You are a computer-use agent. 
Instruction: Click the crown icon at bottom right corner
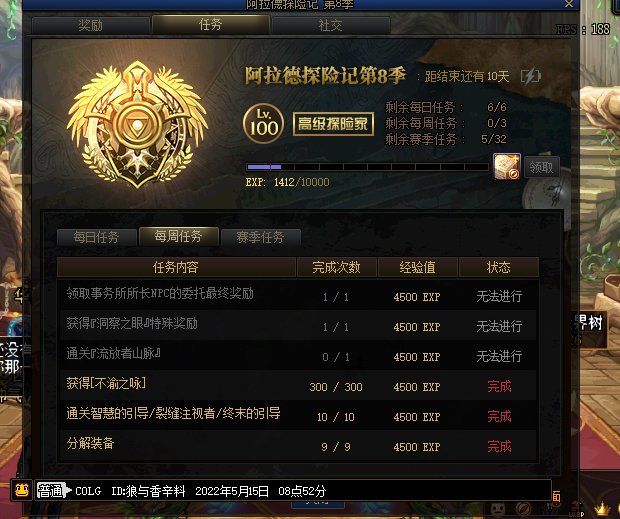pos(603,507)
